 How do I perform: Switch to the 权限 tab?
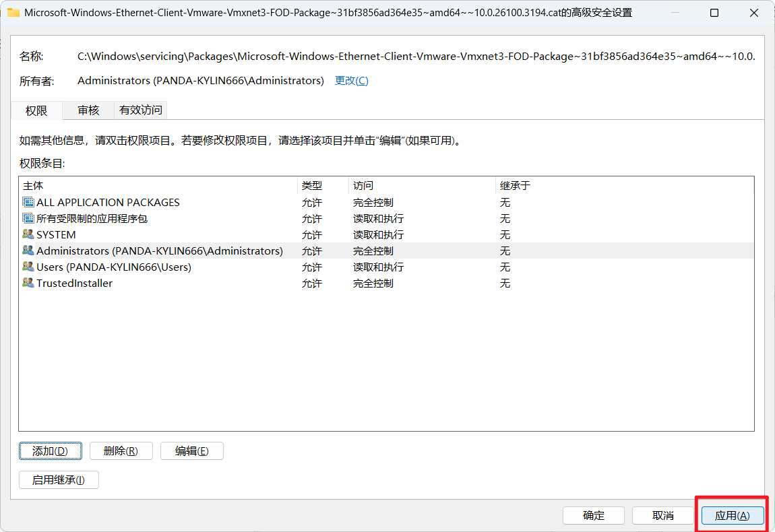pyautogui.click(x=36, y=110)
